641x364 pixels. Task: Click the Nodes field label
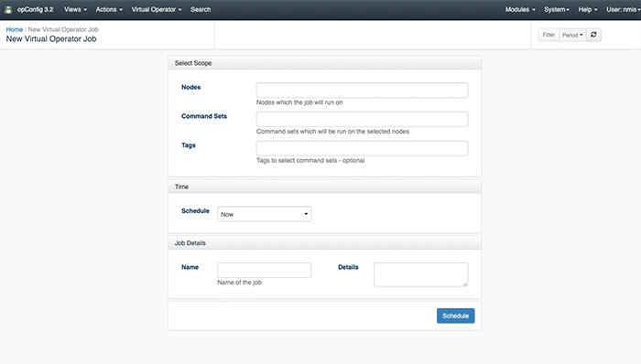coord(190,87)
